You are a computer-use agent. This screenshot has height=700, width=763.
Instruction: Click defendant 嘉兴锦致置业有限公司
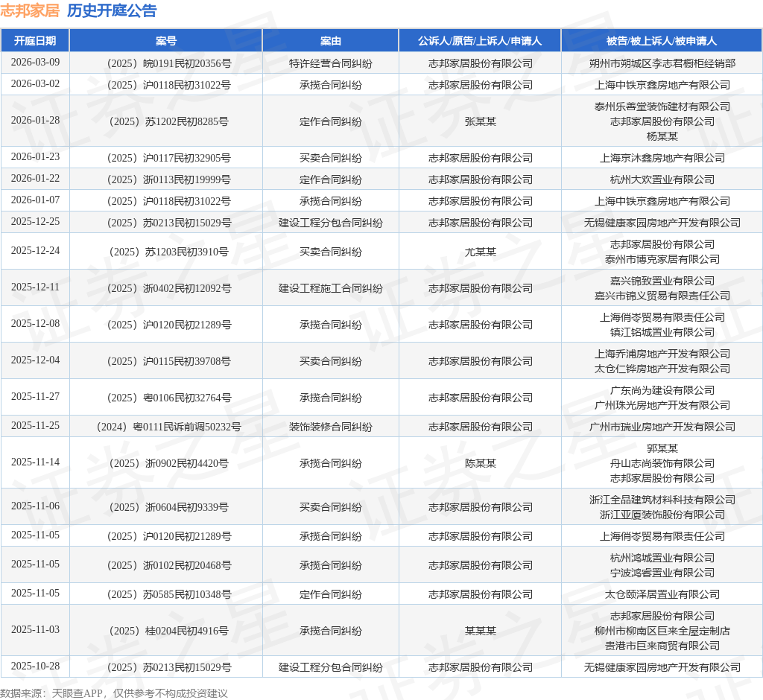662,281
